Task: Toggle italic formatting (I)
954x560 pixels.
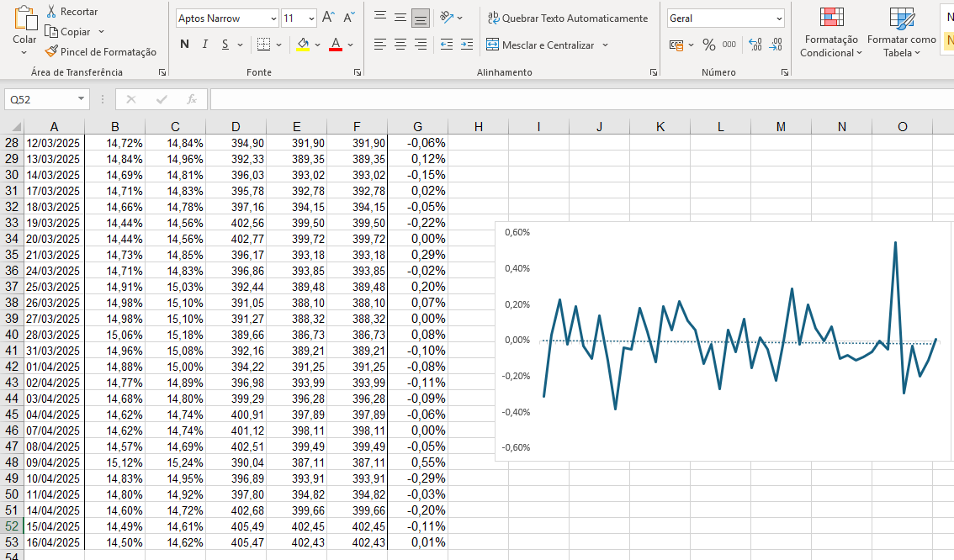Action: pyautogui.click(x=204, y=45)
